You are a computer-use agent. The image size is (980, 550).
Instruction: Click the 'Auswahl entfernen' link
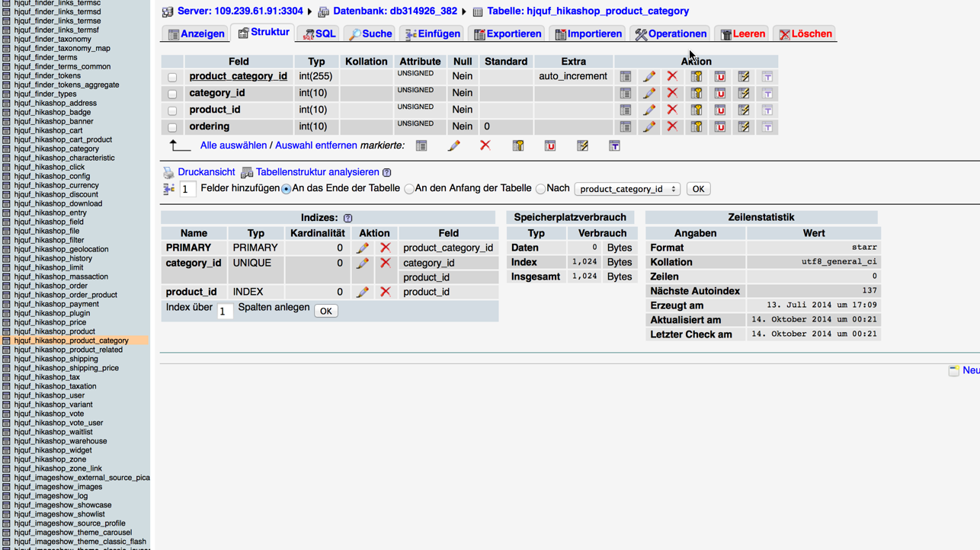pos(315,145)
